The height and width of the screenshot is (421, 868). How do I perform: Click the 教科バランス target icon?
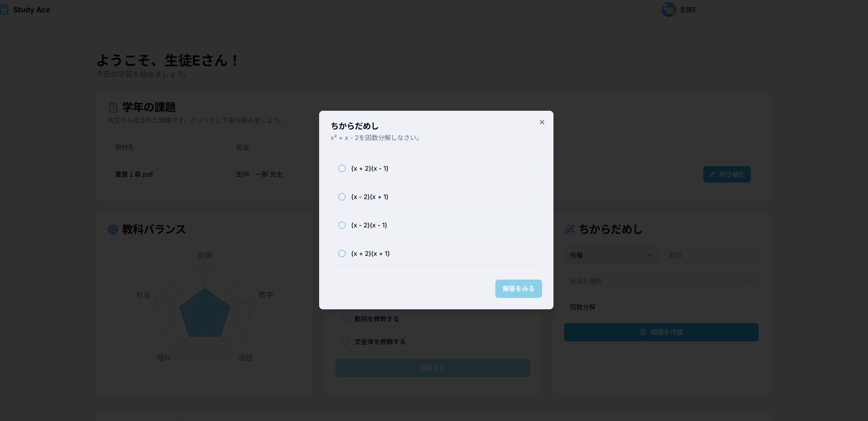(113, 230)
